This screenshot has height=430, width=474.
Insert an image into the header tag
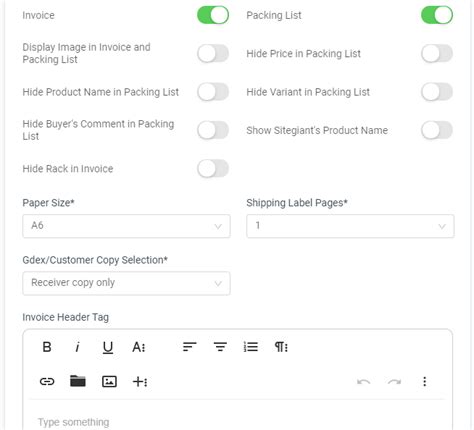pyautogui.click(x=109, y=381)
